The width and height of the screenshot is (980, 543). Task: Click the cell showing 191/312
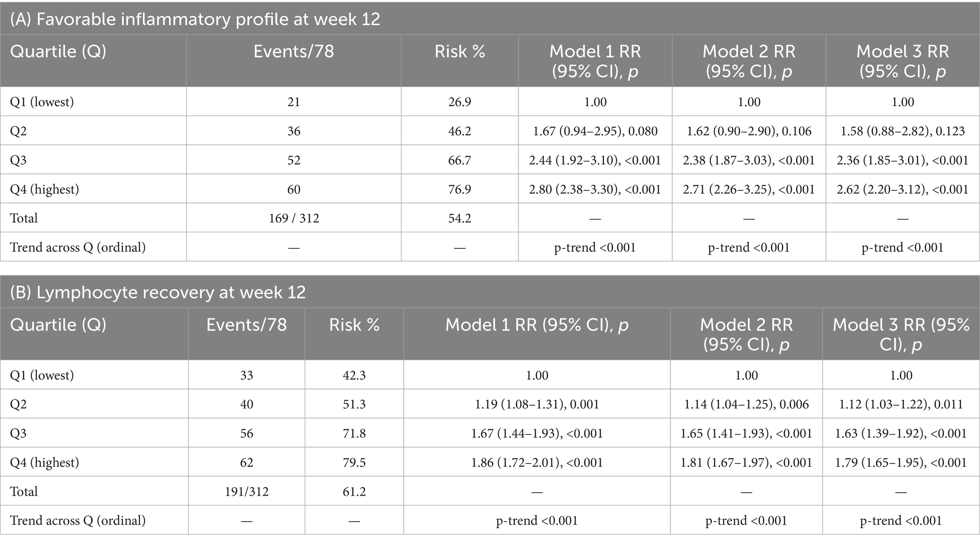click(x=247, y=492)
